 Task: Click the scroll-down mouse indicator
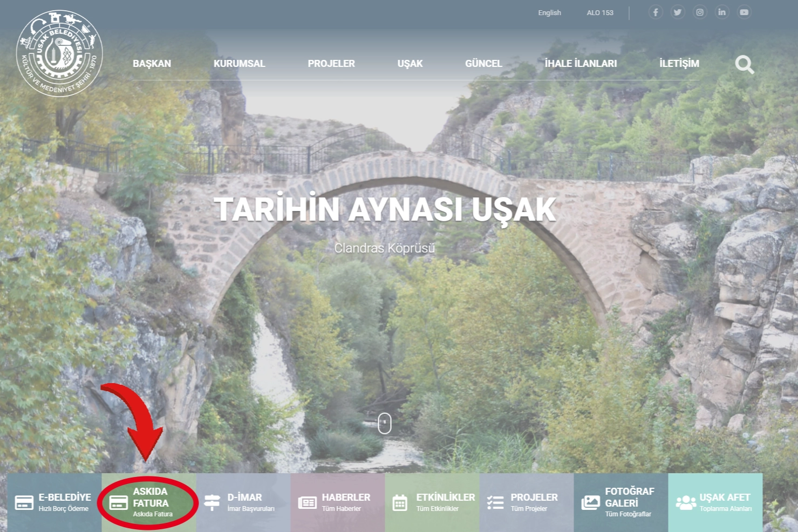[x=384, y=423]
